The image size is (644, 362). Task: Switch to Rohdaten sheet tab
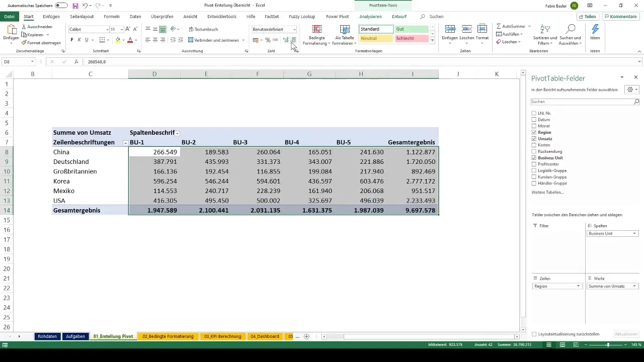coord(47,336)
